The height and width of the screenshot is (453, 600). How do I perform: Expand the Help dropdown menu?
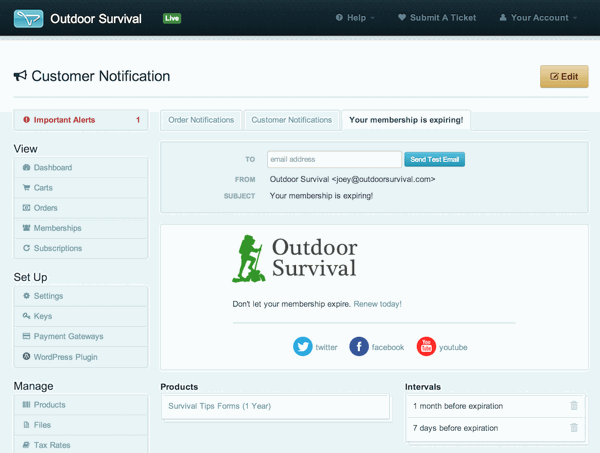[355, 18]
